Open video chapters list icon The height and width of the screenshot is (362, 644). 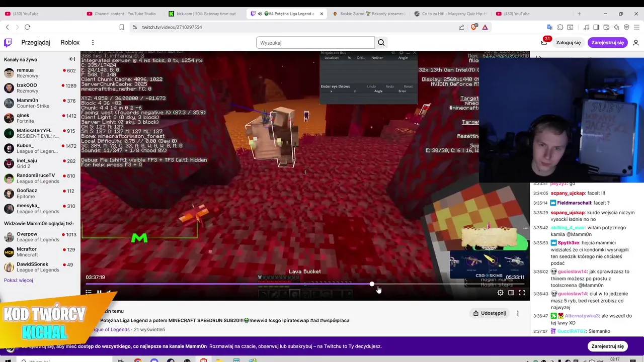pos(89,293)
